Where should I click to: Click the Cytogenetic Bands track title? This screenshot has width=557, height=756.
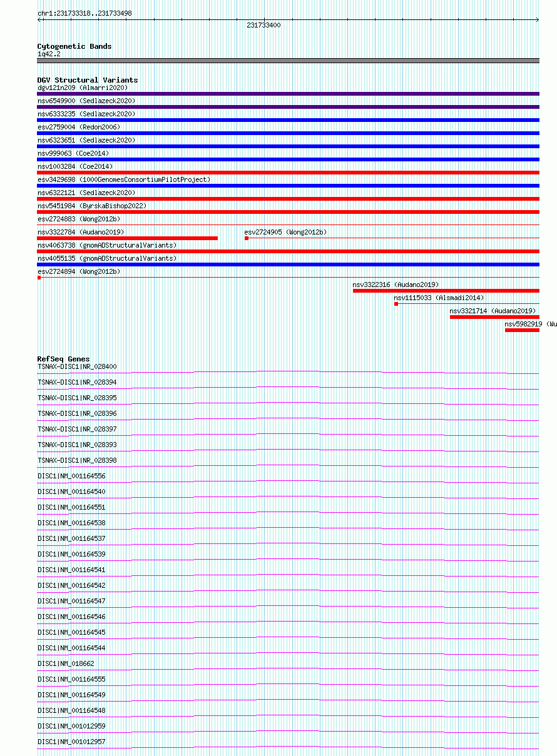pyautogui.click(x=74, y=46)
